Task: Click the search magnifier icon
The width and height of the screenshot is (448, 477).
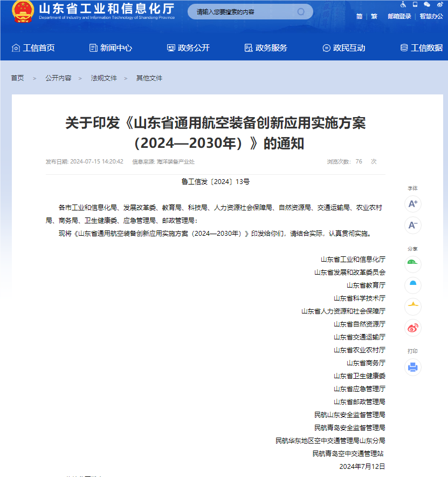Action: pyautogui.click(x=301, y=12)
